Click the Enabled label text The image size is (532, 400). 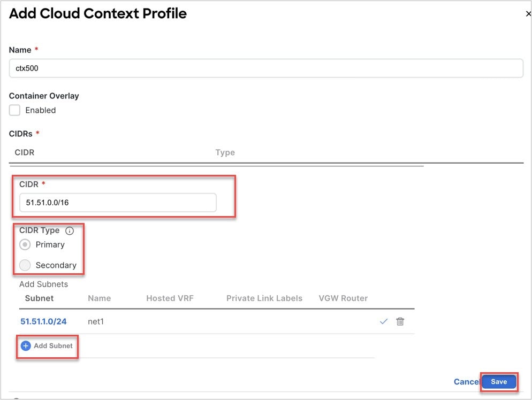point(40,110)
